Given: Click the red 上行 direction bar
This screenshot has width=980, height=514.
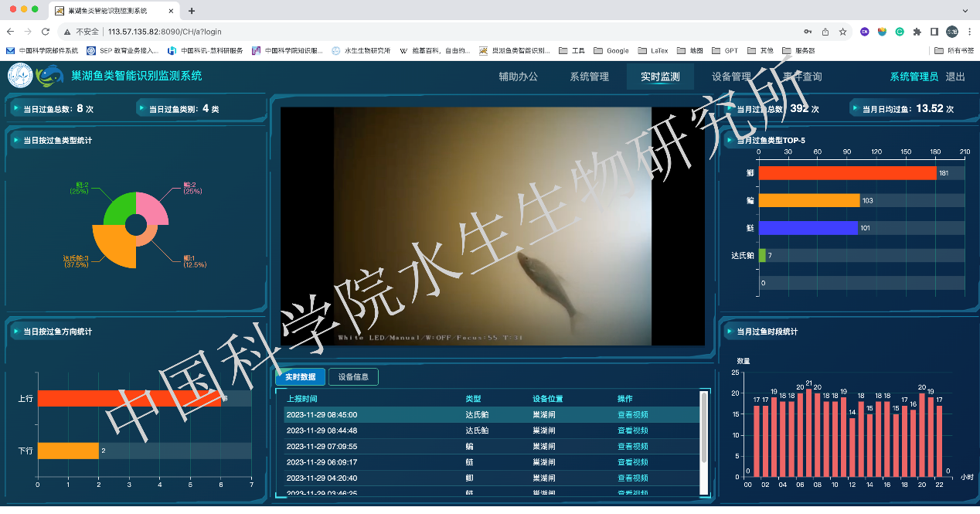Looking at the screenshot, I should [x=129, y=399].
